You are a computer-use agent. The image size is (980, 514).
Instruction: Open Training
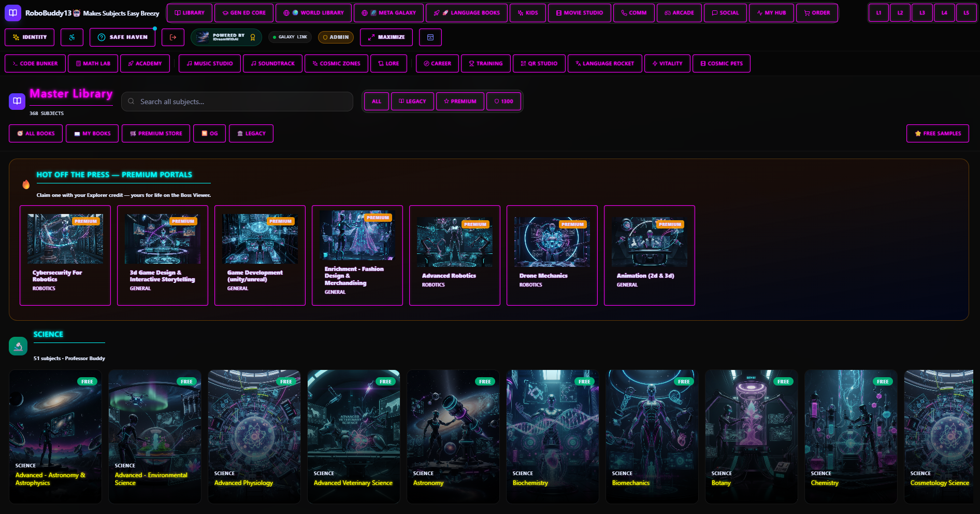pos(486,64)
